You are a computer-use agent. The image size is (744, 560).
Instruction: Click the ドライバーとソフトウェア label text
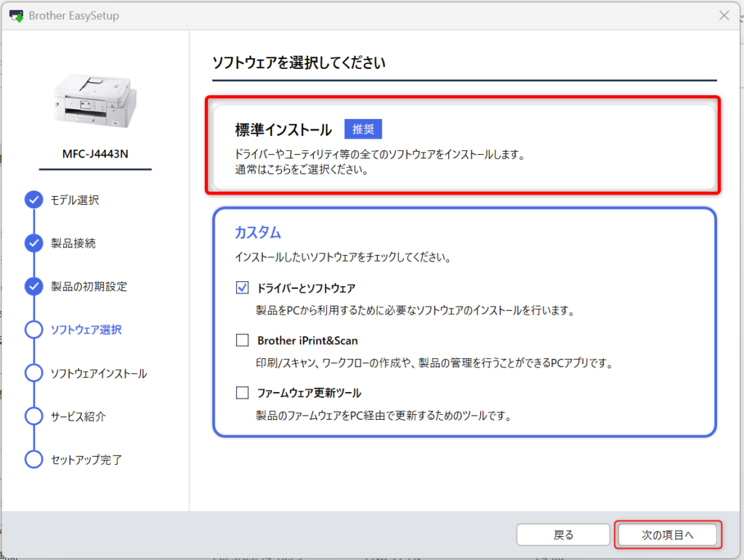(x=306, y=288)
